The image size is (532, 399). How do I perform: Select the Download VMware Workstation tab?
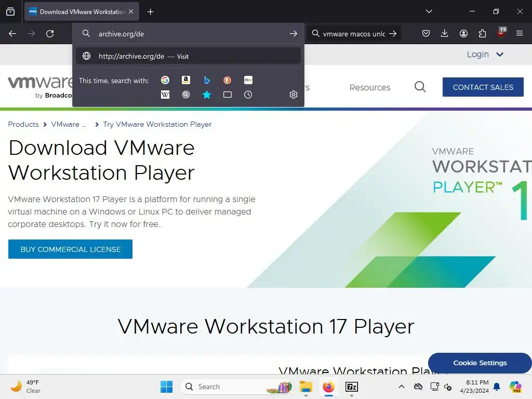[82, 12]
